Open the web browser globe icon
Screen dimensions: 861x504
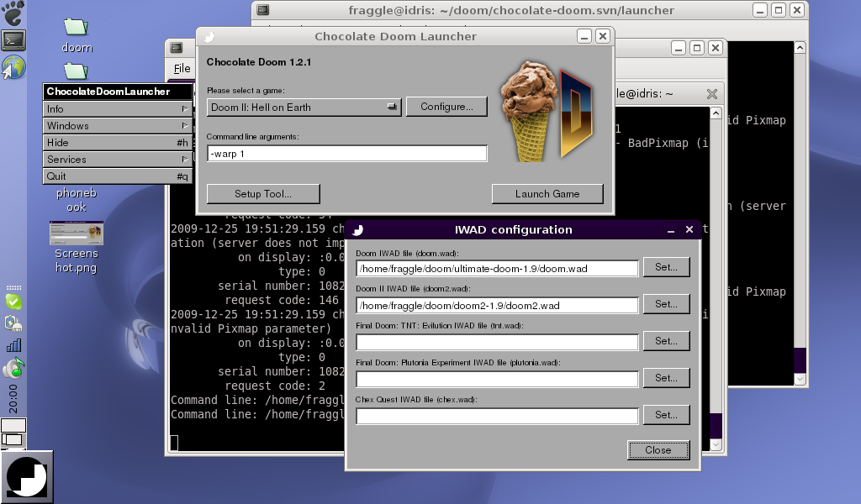pyautogui.click(x=13, y=67)
